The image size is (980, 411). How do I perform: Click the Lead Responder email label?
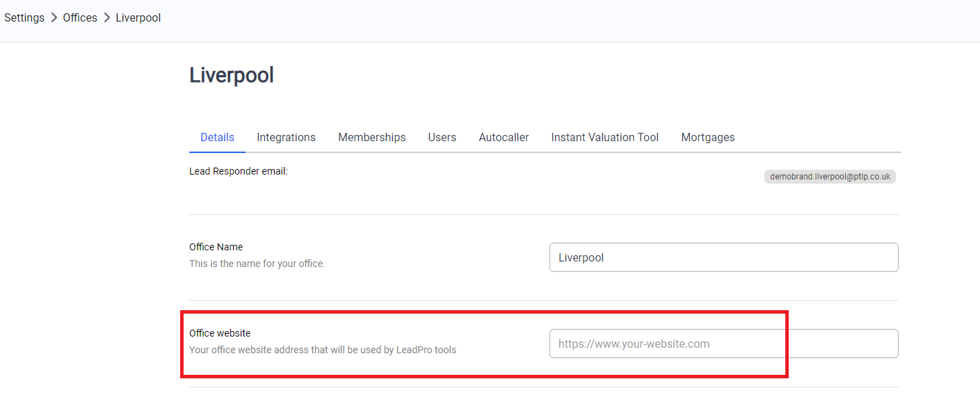click(x=239, y=171)
